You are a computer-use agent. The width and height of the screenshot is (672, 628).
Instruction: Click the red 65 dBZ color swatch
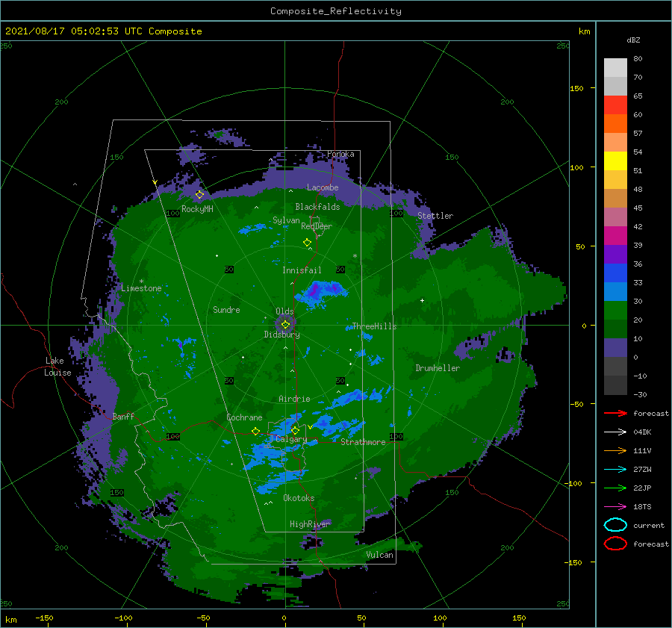(x=615, y=105)
